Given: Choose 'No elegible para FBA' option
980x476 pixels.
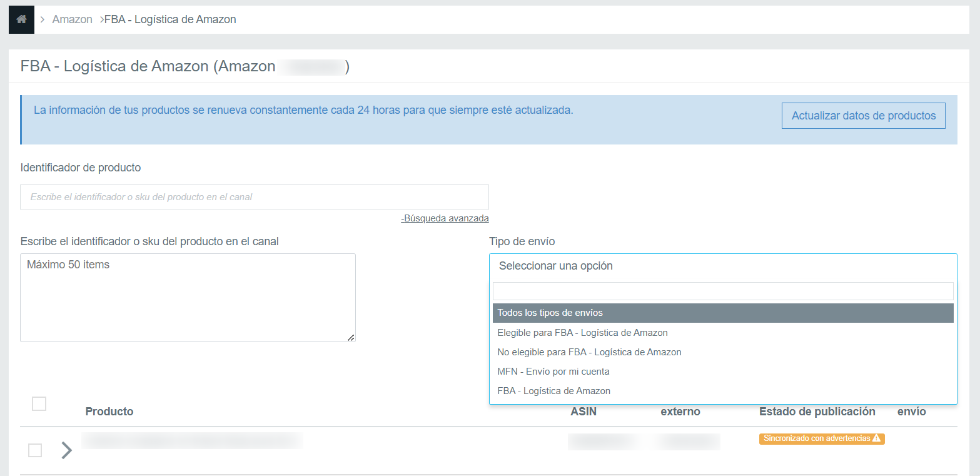Looking at the screenshot, I should click(x=723, y=352).
